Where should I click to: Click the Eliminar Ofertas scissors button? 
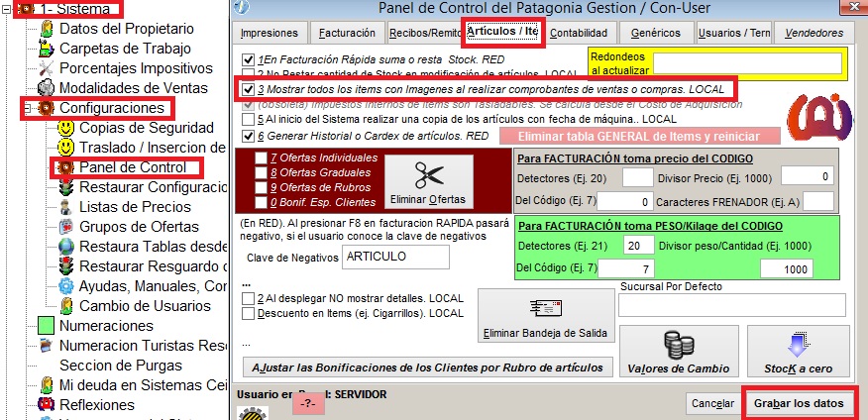[x=428, y=181]
